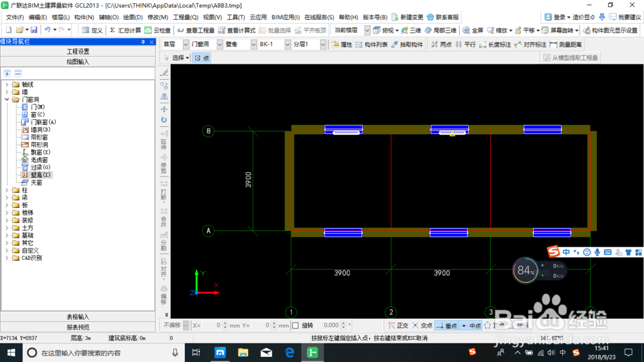The height and width of the screenshot is (362, 644).
Task: Open the 文件(F) menu
Action: (15, 17)
